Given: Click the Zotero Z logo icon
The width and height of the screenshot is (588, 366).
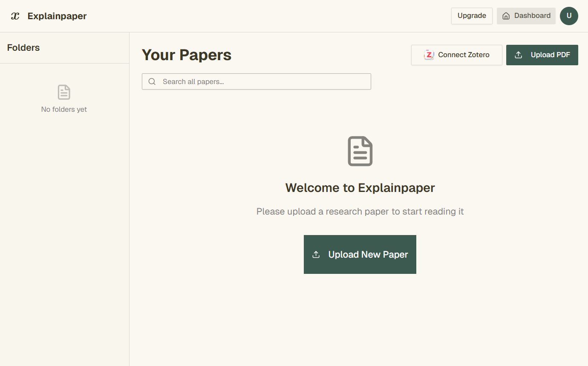Looking at the screenshot, I should 429,55.
